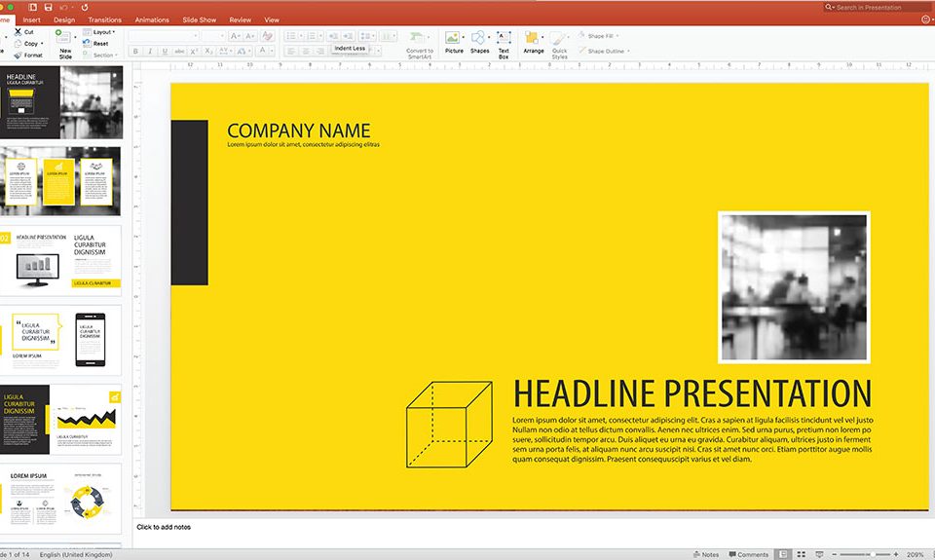Open Quick Styles gallery
The width and height of the screenshot is (935, 560).
tap(559, 45)
